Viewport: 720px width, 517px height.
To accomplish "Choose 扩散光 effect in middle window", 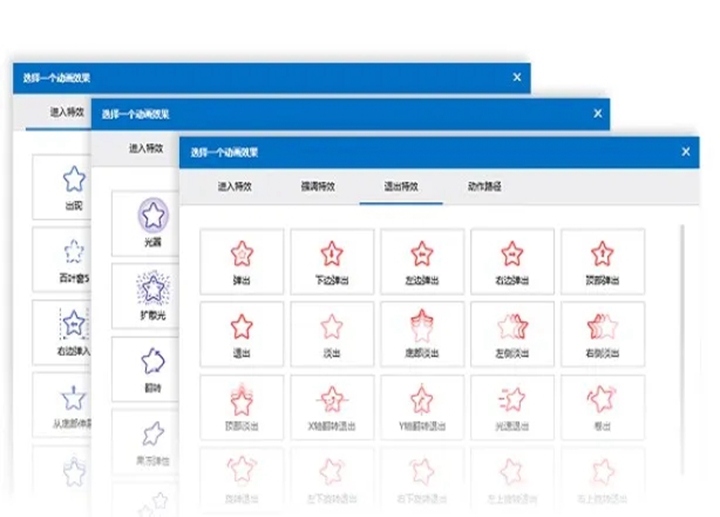I will tap(145, 296).
